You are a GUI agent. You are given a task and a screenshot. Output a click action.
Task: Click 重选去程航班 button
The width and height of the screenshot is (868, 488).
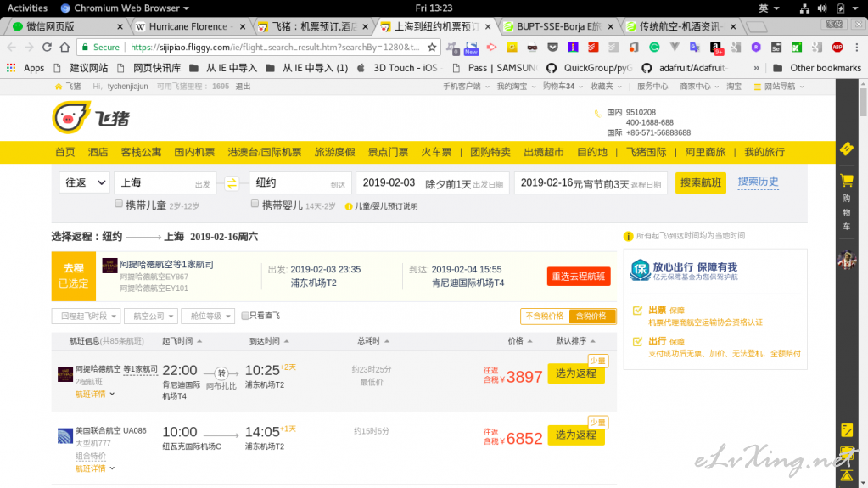579,277
